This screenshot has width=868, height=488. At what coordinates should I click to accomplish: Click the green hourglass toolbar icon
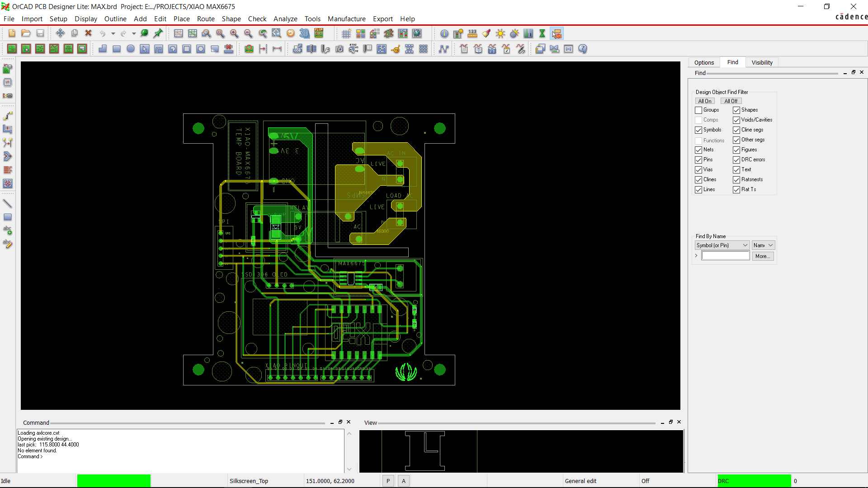[542, 33]
